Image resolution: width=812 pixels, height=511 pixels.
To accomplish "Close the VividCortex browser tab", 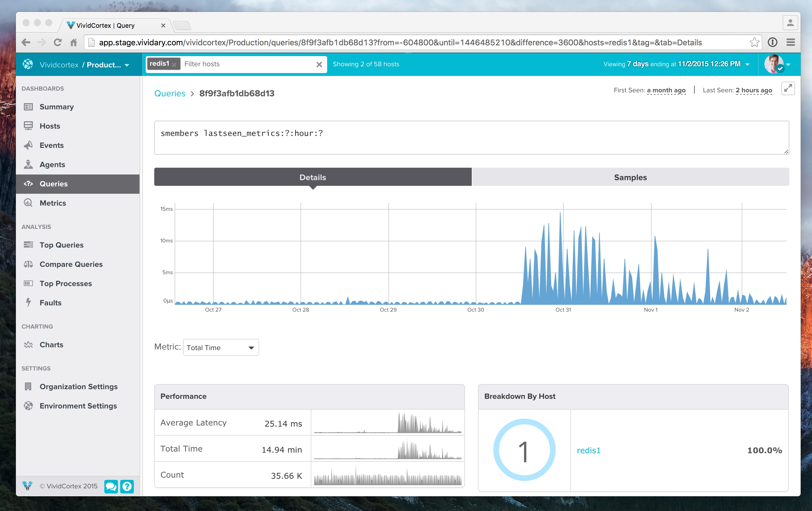I will click(x=163, y=25).
